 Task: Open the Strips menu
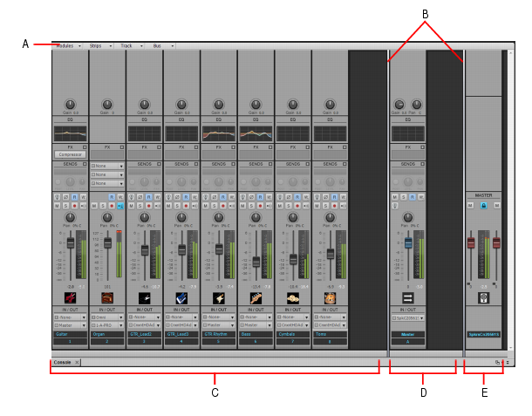[x=100, y=46]
